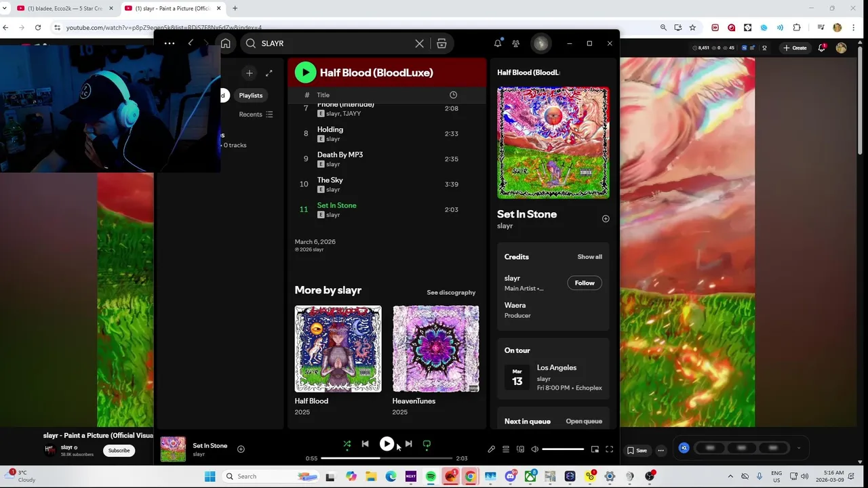The width and height of the screenshot is (868, 488).
Task: Open Chrome extensions puzzle icon
Action: 797,28
